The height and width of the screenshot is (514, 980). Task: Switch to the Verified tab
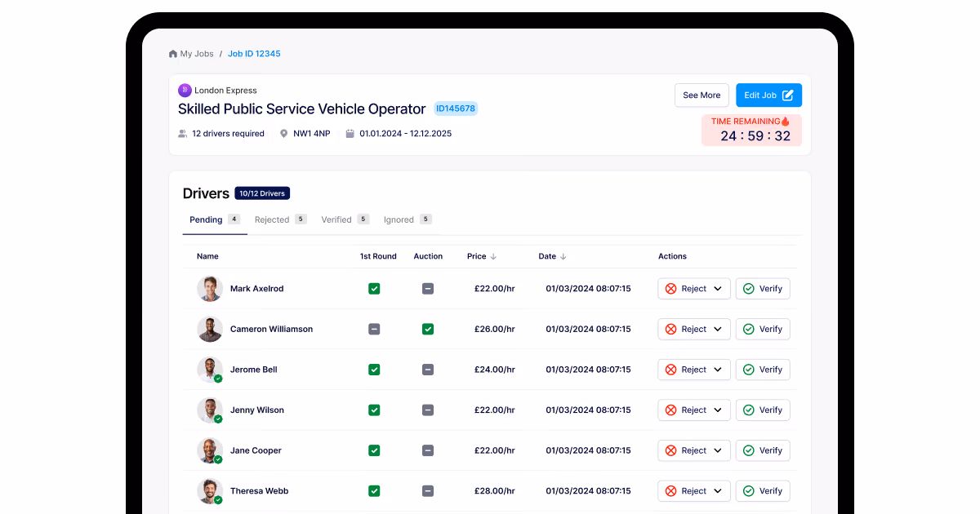coord(345,219)
